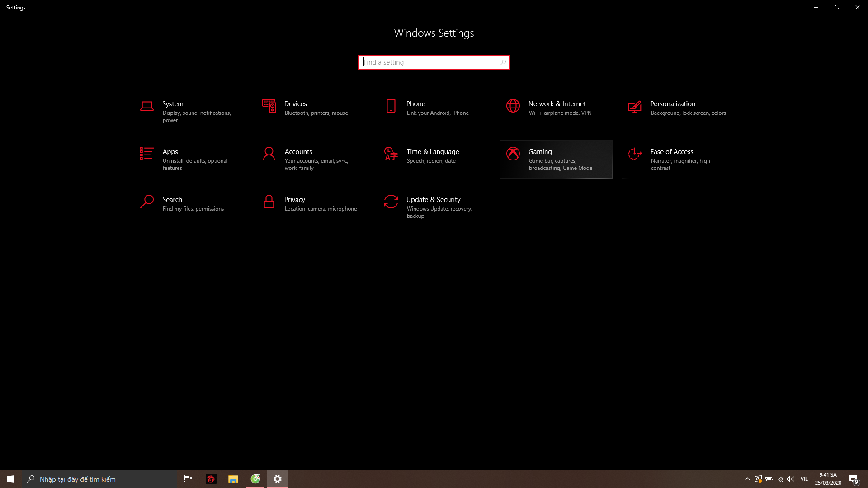Click 'Display, sound, notifications, power' description
868x488 pixels.
(197, 117)
